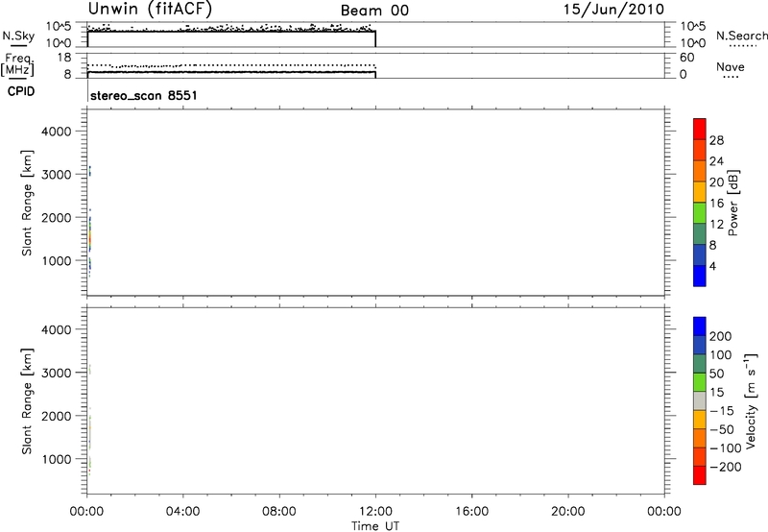This screenshot has width=768, height=532.
Task: Click the blue bottom of the Power color bar
Action: 700,276
